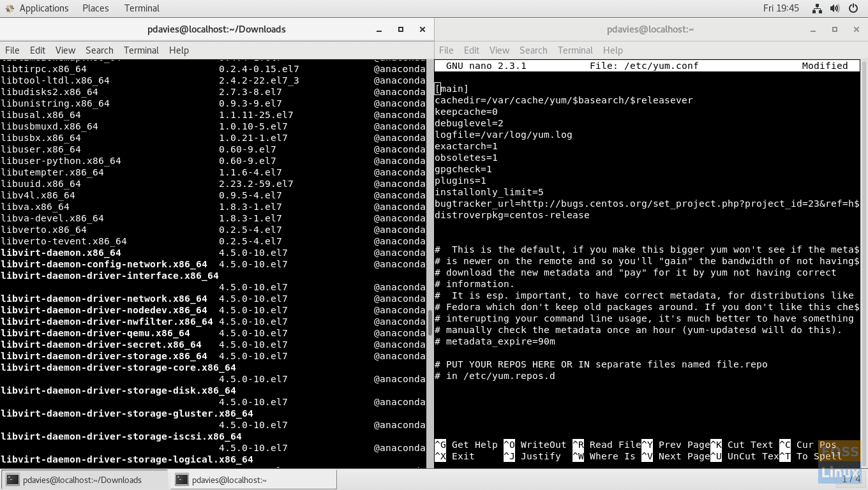The width and height of the screenshot is (868, 490).
Task: Open the Applications menu in the top bar
Action: click(x=37, y=8)
